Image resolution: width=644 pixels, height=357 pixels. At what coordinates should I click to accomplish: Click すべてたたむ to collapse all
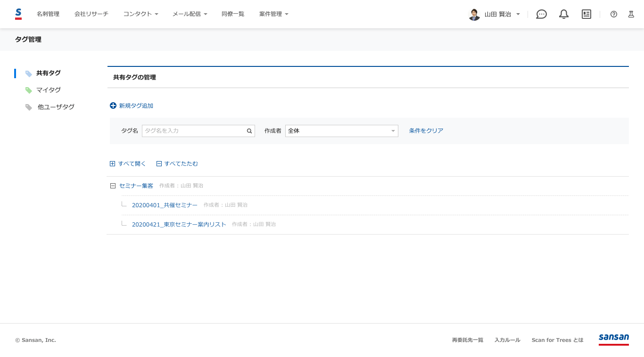pyautogui.click(x=181, y=164)
